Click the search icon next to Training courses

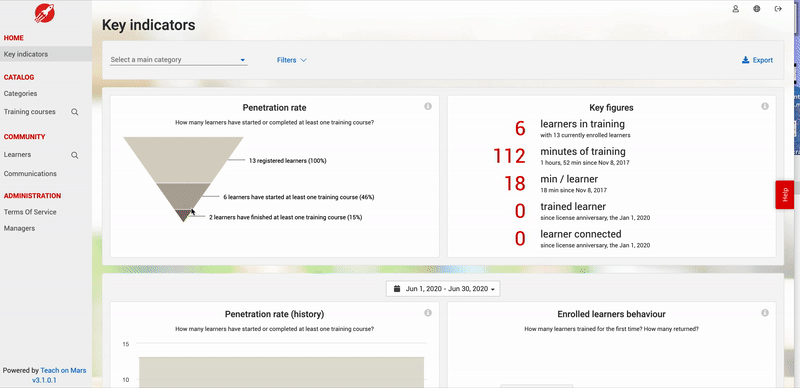(74, 112)
